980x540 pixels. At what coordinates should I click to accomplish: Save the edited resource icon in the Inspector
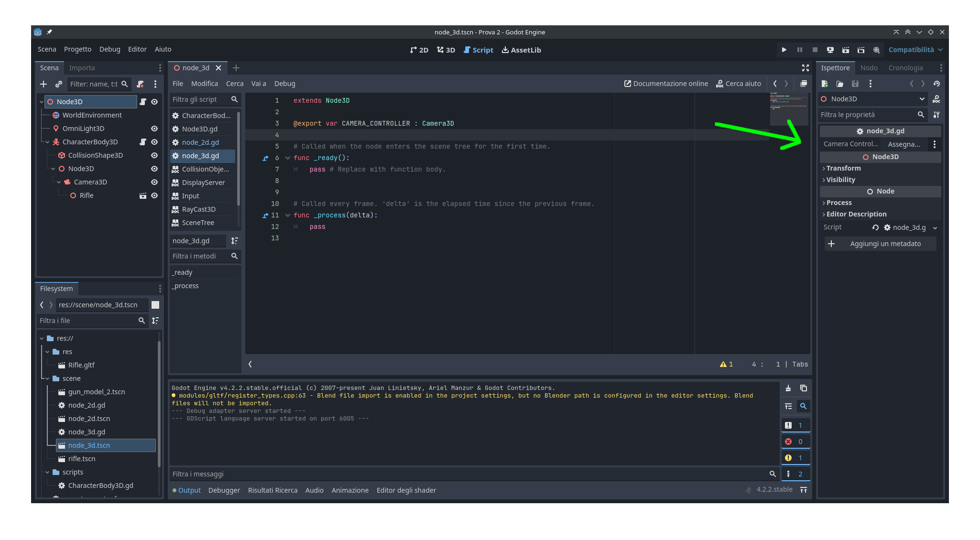click(x=855, y=84)
